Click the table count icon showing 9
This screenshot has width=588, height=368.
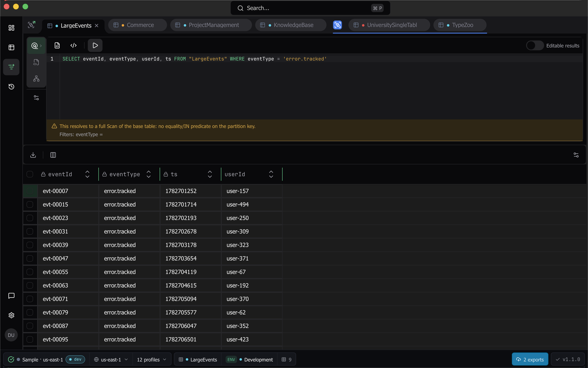[x=287, y=359]
